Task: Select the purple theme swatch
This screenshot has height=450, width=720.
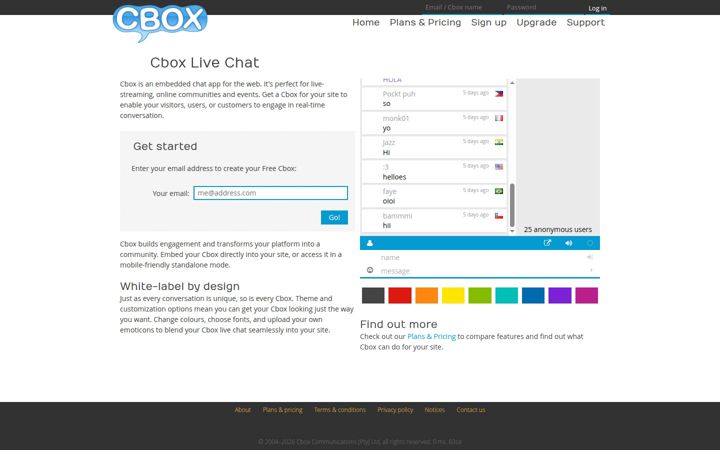Action: pyautogui.click(x=560, y=295)
